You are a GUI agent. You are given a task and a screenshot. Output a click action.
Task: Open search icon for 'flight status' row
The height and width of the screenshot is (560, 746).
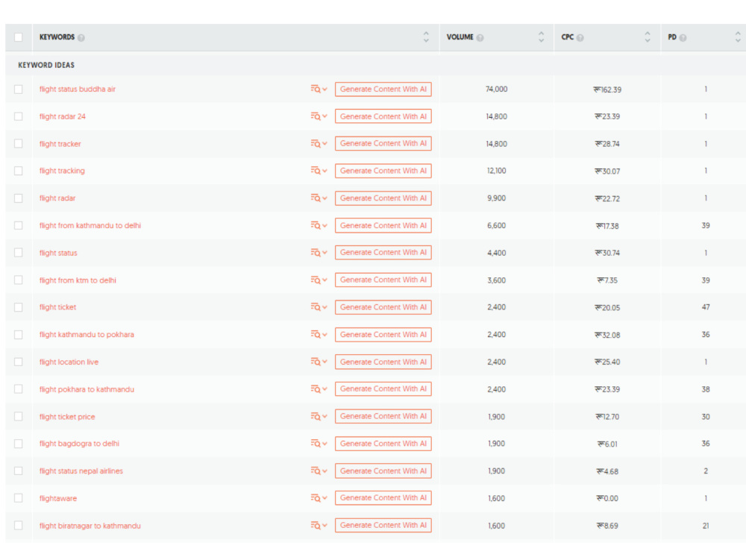click(319, 253)
